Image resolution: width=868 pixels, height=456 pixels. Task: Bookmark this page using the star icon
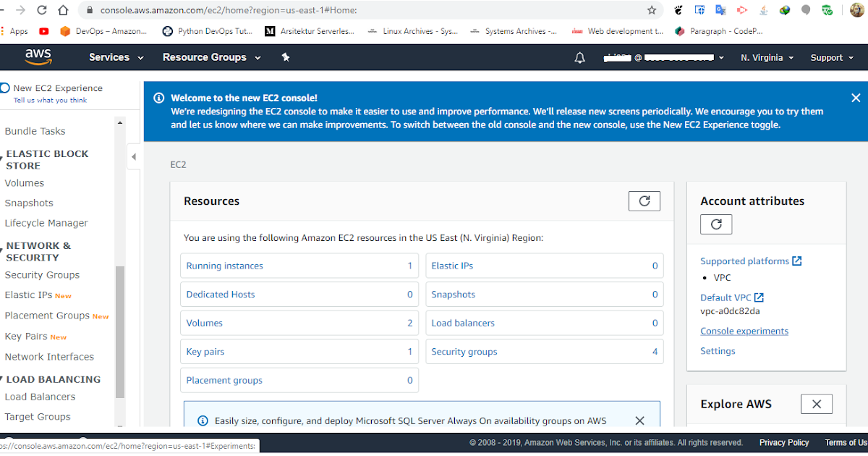click(x=652, y=10)
